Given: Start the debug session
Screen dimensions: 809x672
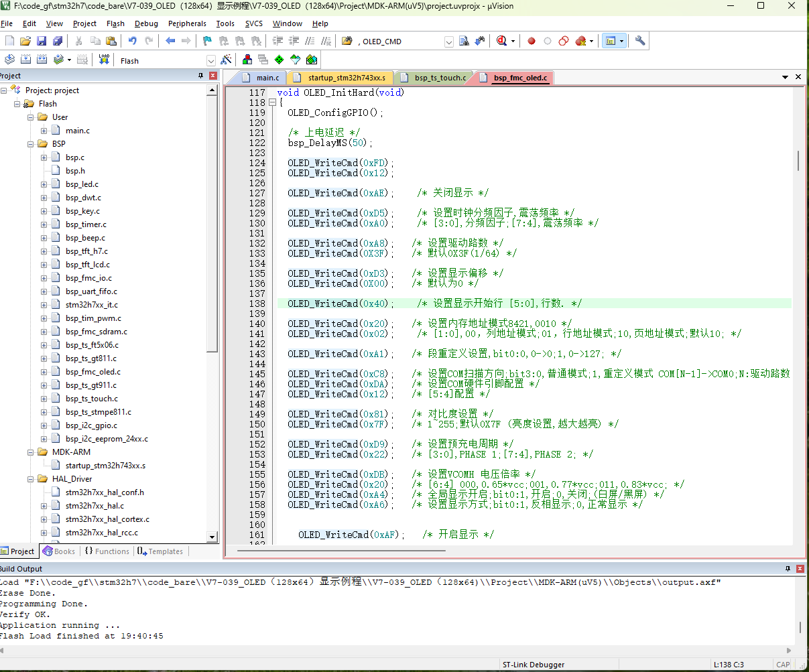Looking at the screenshot, I should point(501,41).
